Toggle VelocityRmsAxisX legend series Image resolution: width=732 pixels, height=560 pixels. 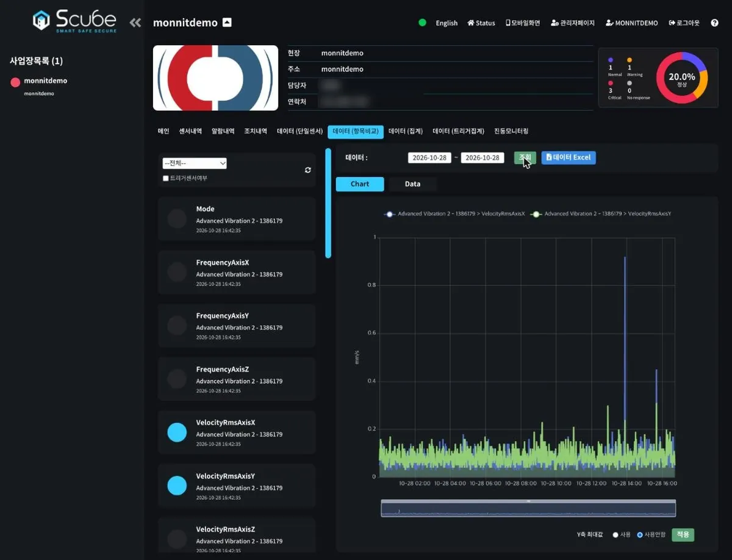pos(454,214)
